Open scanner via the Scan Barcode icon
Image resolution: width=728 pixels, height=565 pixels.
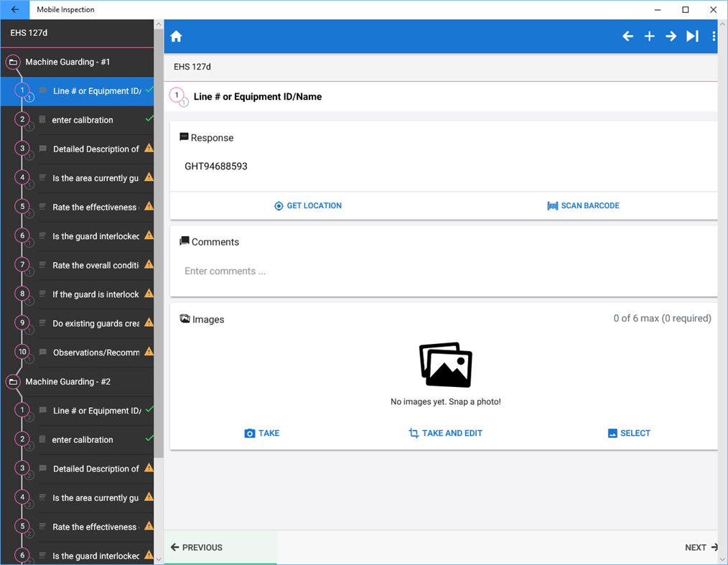[x=553, y=205]
